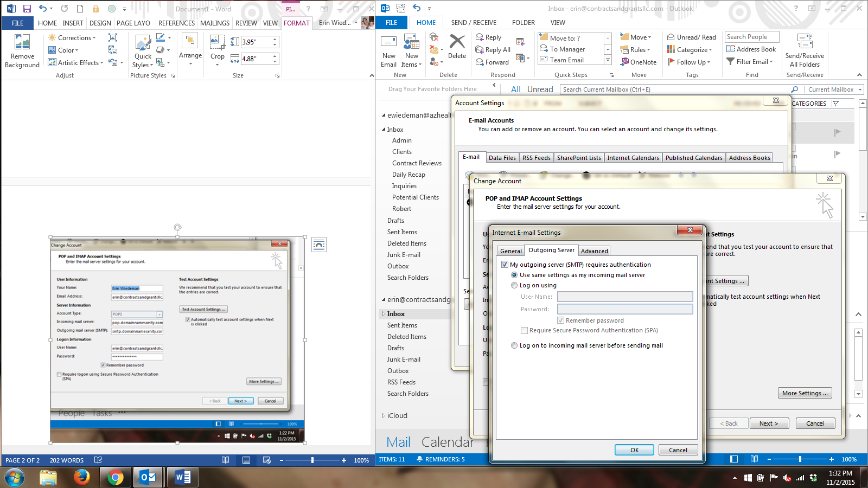
Task: Toggle Require Secure Password Authentication (SPA)
Action: [x=524, y=330]
